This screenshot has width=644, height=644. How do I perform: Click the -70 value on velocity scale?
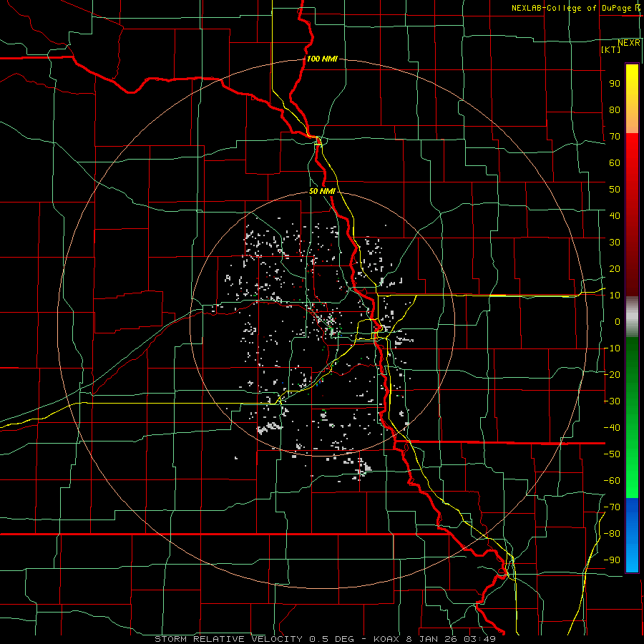coord(612,507)
